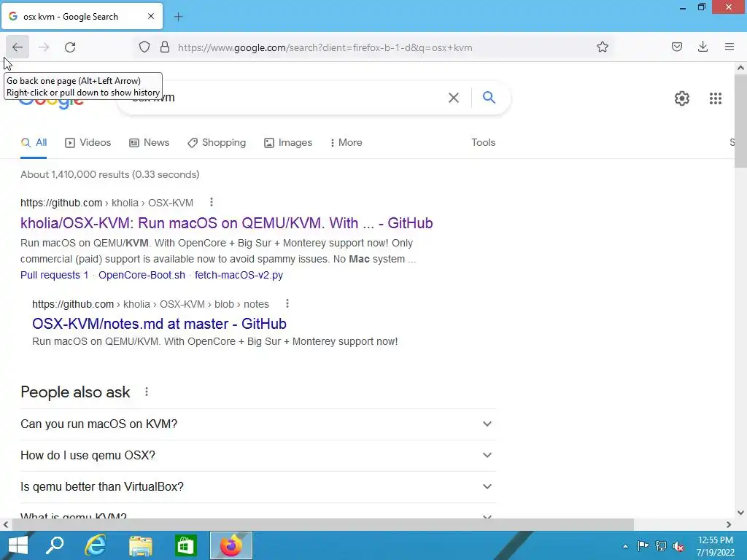
Task: Expand 'Can you run macOS on KVM?'
Action: 258,424
